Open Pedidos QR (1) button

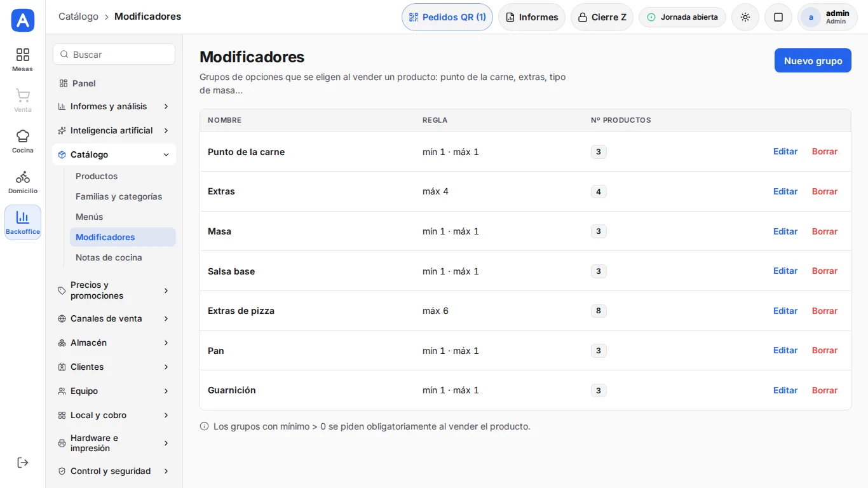click(x=447, y=17)
